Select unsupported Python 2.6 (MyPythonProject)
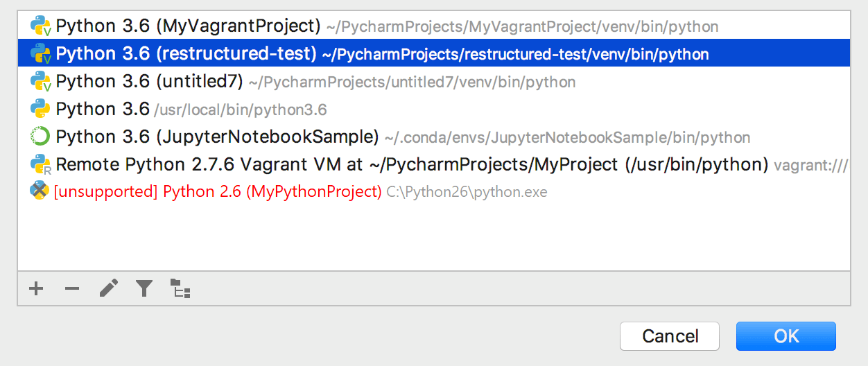This screenshot has width=868, height=366. [x=218, y=191]
